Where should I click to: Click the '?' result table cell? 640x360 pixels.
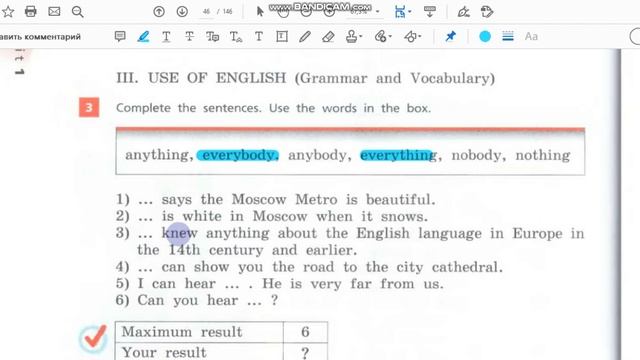[305, 351]
